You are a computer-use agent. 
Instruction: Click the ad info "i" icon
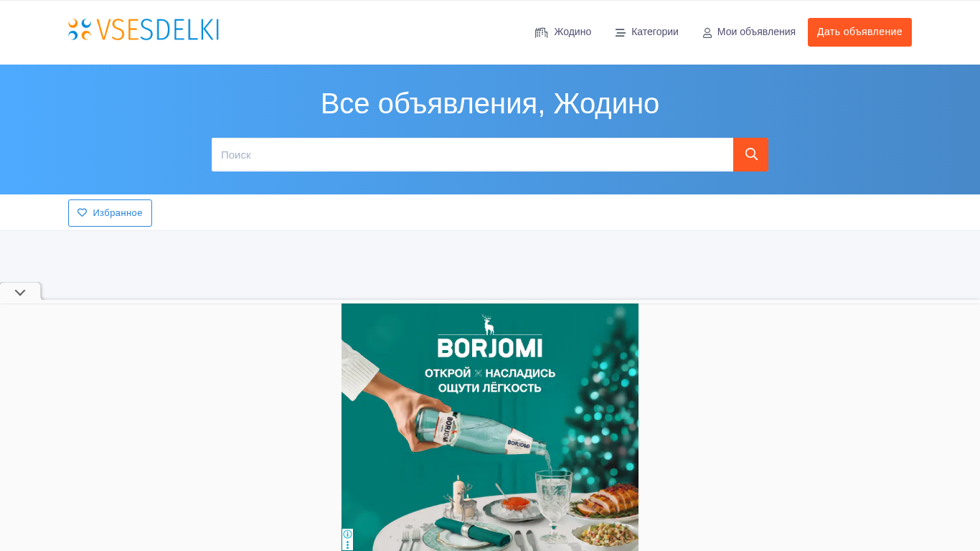[347, 534]
